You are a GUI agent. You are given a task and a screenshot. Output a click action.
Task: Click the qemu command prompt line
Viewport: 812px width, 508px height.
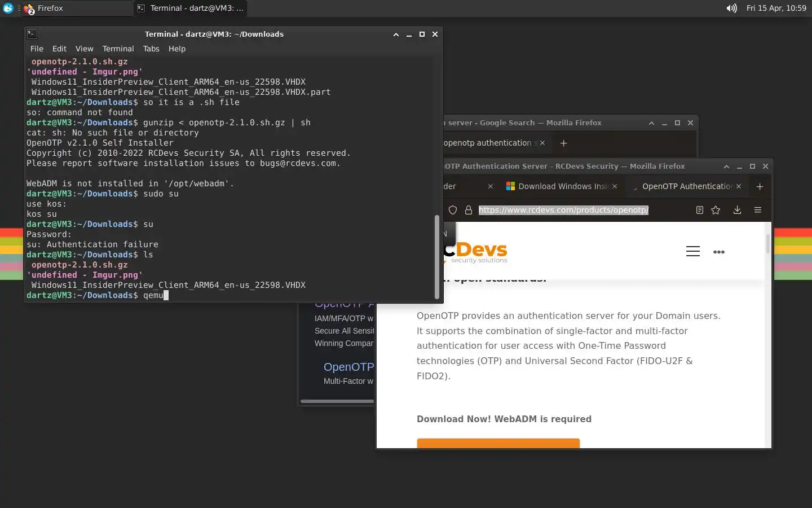point(97,295)
